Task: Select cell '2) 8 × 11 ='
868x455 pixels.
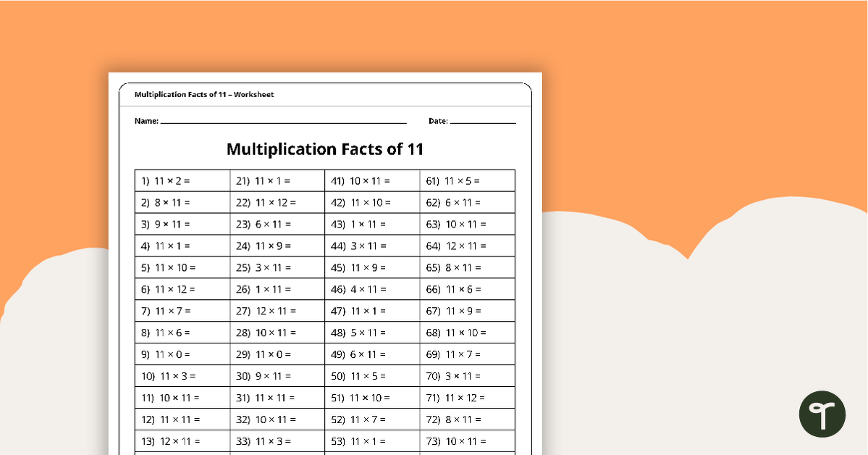Action: point(182,202)
